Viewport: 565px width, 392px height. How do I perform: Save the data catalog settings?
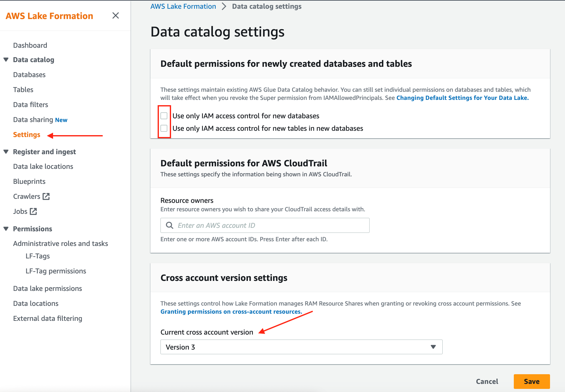point(531,381)
